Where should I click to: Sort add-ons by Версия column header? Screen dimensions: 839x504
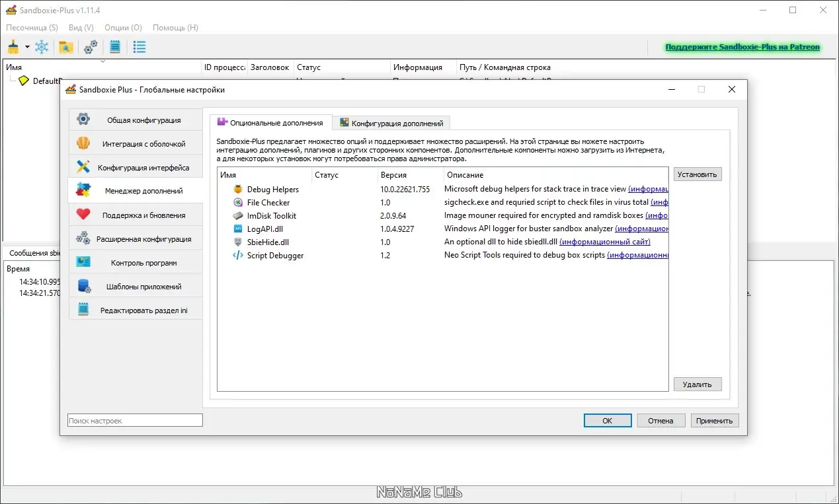pyautogui.click(x=410, y=175)
